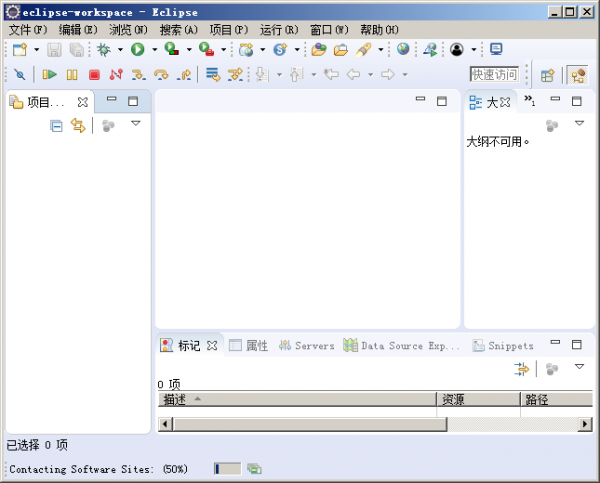
Task: Click the black circular profile icon
Action: (x=457, y=49)
